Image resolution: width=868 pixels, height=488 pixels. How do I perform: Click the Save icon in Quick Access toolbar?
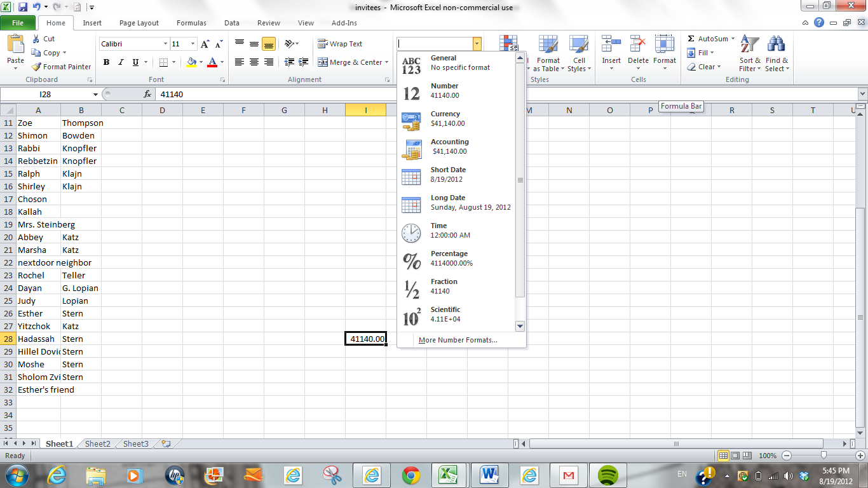(x=23, y=8)
